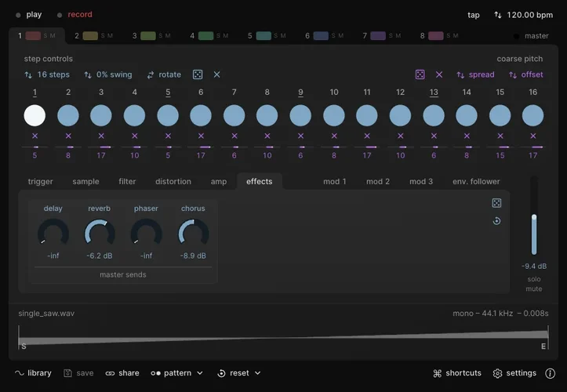Open settings via gear icon
The image size is (567, 392).
[x=514, y=373]
